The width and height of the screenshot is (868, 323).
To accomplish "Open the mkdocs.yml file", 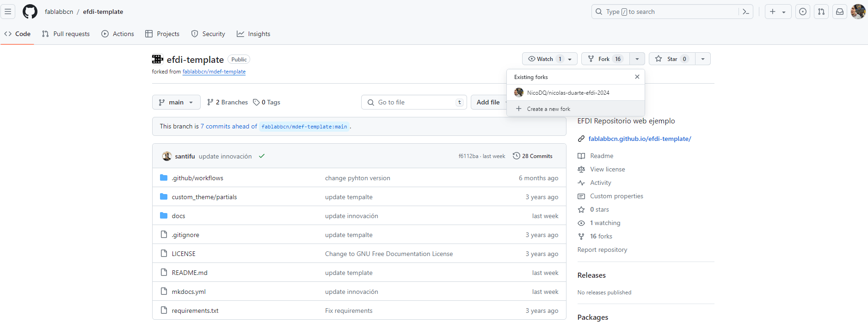I will click(x=189, y=292).
